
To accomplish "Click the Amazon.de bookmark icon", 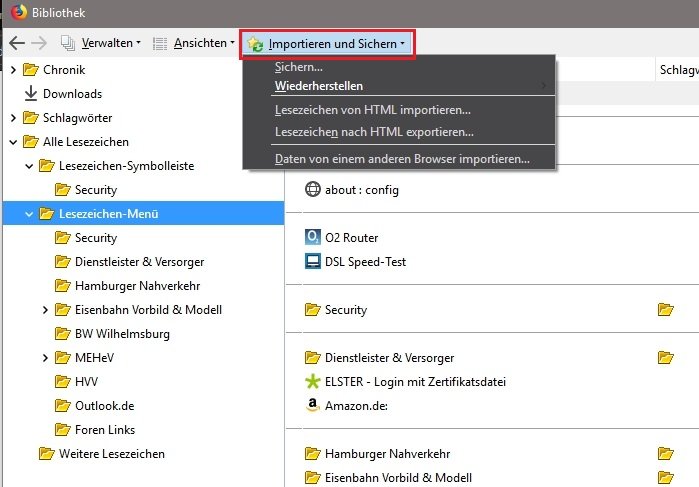I will 312,406.
